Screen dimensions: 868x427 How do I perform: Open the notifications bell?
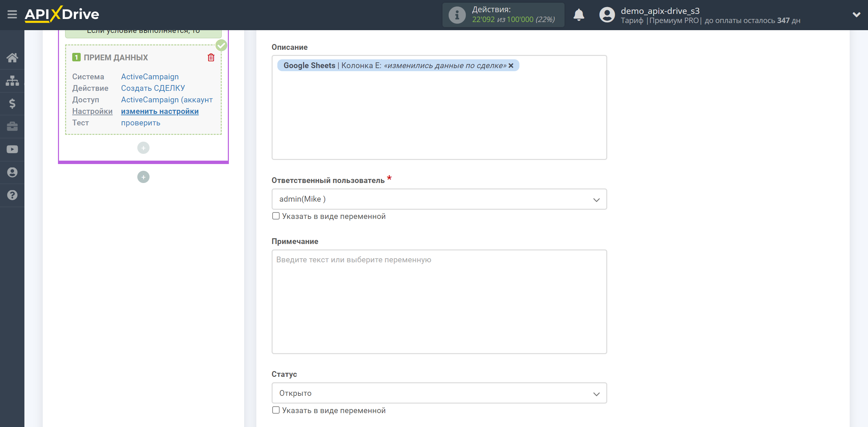coord(579,15)
